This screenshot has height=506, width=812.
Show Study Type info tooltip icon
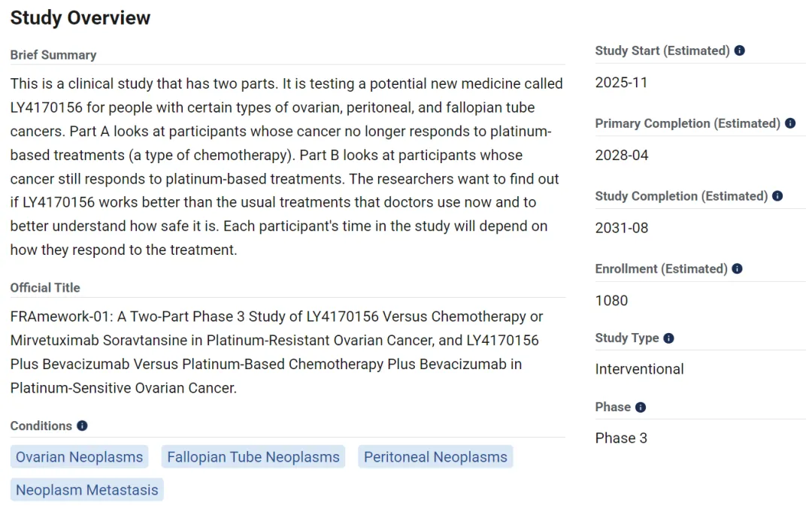pos(668,338)
